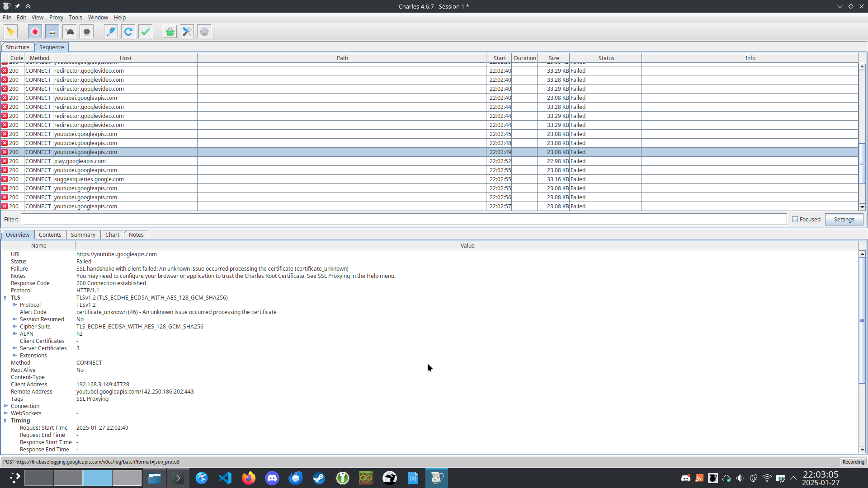This screenshot has width=868, height=488.
Task: Toggle the red Record button in toolbar
Action: [x=35, y=32]
